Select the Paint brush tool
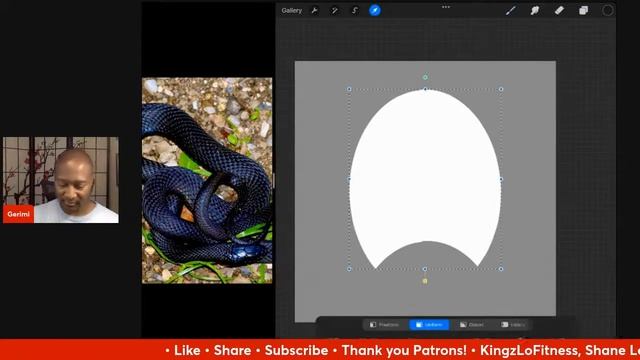The image size is (640, 360). click(x=511, y=11)
